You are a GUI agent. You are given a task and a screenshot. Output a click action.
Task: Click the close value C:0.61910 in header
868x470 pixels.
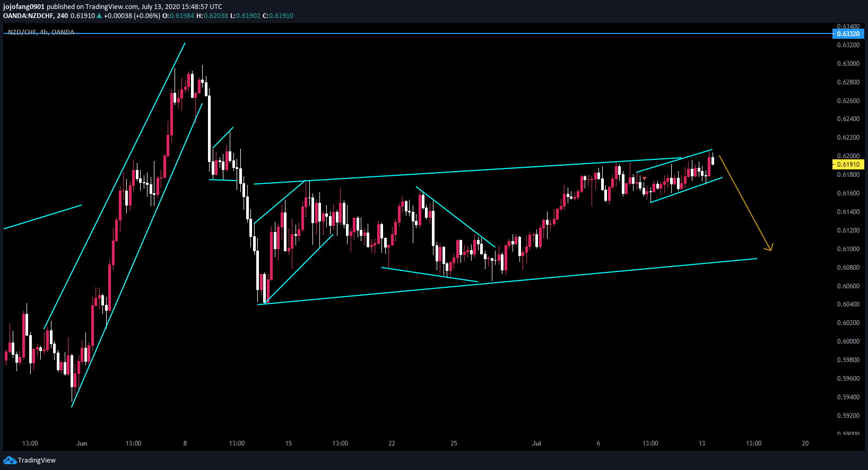coord(278,16)
